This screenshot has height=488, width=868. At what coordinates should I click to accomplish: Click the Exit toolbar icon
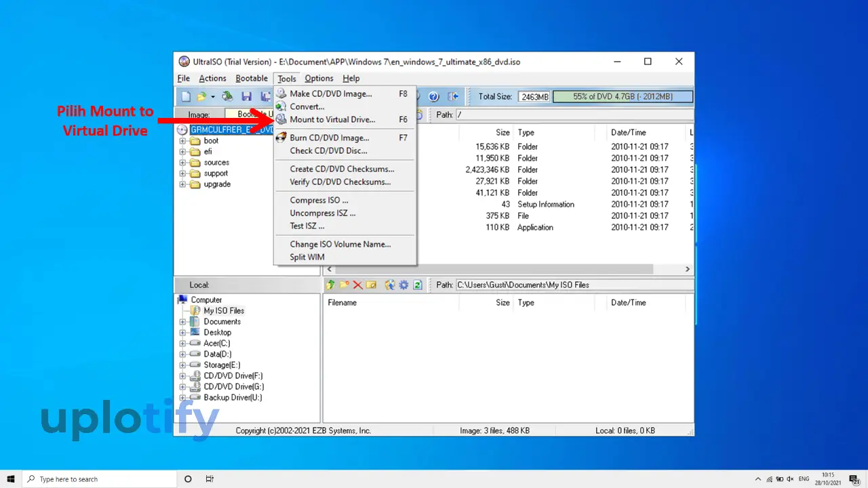(x=453, y=97)
